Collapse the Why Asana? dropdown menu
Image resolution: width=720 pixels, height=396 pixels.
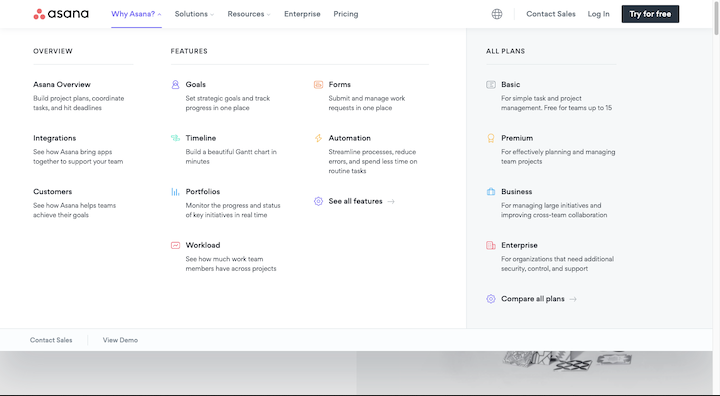coord(136,14)
